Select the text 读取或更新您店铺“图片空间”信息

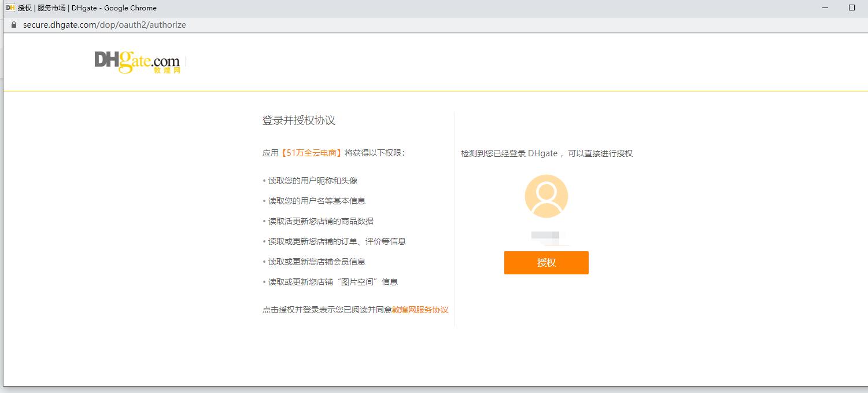[x=333, y=282]
